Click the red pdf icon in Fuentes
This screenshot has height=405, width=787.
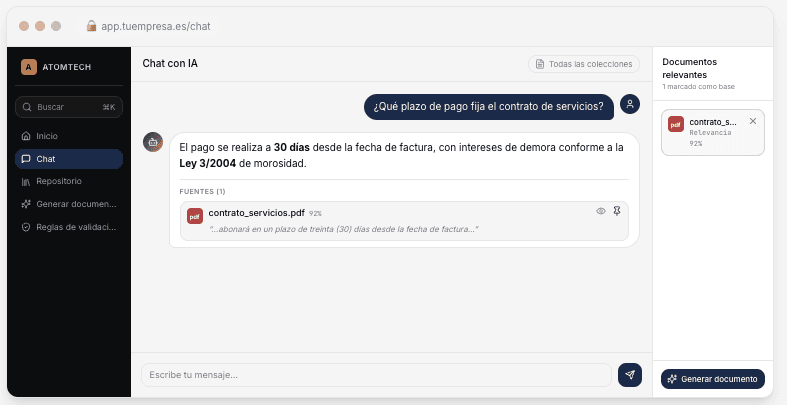pos(195,216)
